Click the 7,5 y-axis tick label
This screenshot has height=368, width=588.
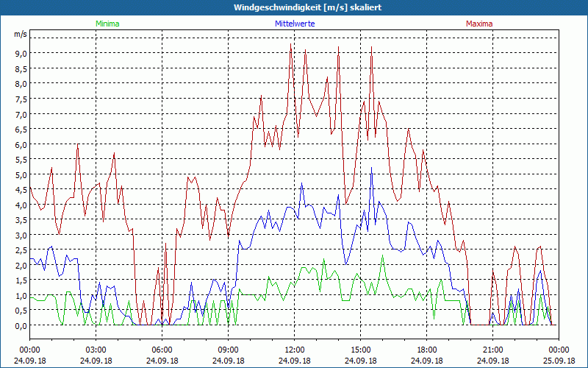[20, 99]
